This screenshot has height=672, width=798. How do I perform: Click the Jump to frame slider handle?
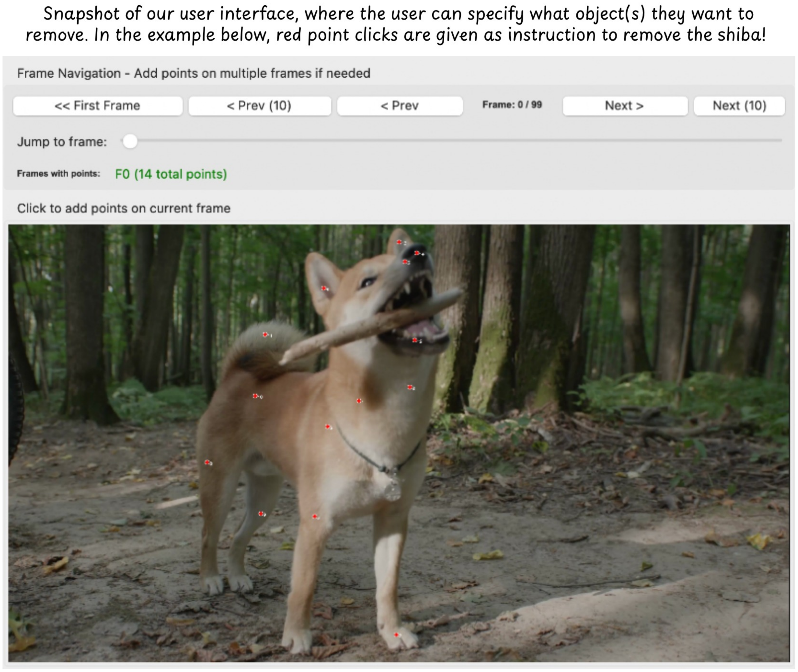point(130,141)
